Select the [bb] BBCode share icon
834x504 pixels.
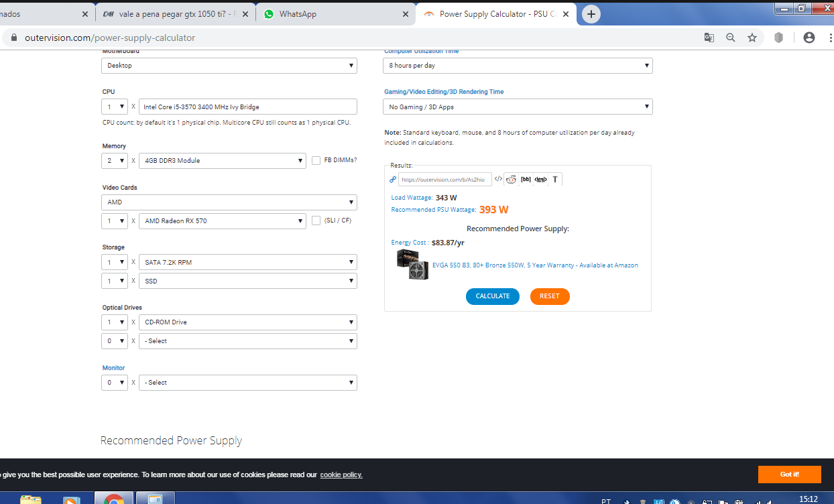pos(526,179)
